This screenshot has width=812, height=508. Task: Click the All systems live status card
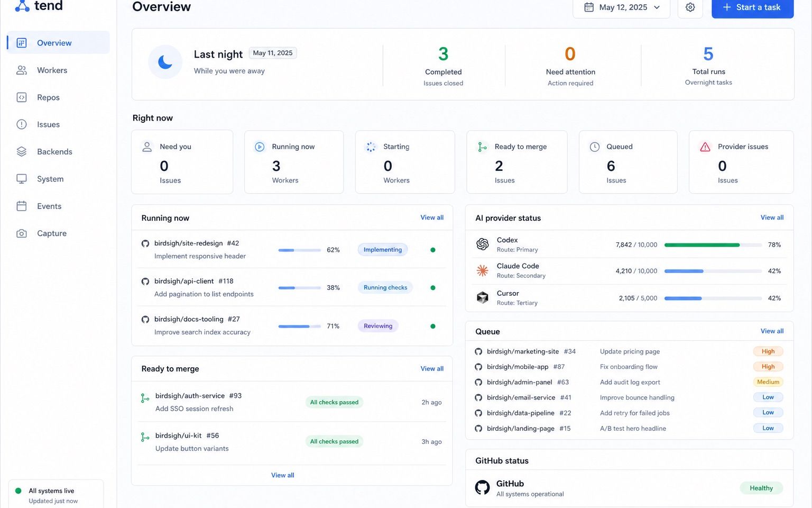tap(56, 494)
